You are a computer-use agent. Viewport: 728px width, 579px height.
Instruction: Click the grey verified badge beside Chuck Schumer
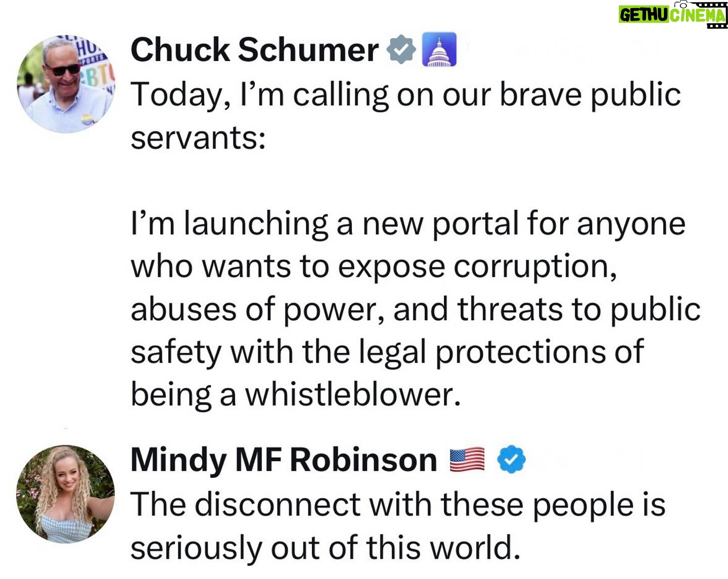[401, 50]
